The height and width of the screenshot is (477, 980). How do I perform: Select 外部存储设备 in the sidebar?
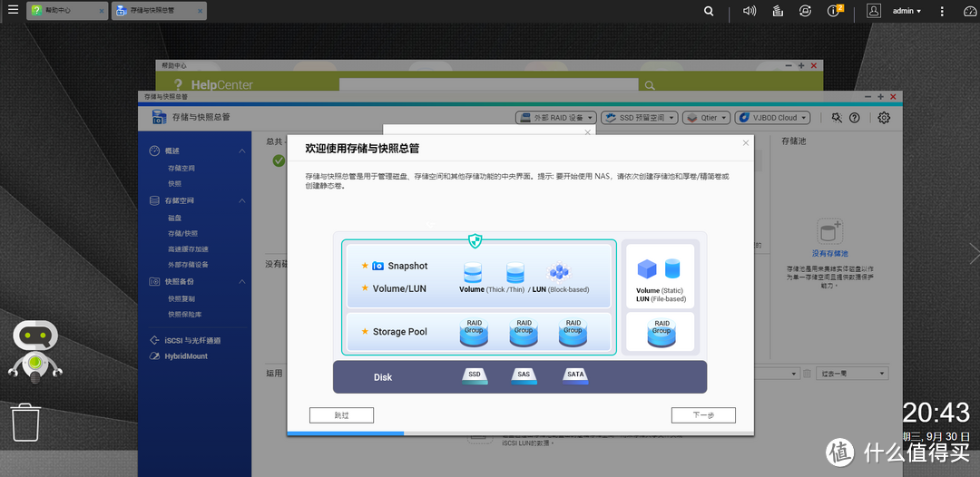188,265
